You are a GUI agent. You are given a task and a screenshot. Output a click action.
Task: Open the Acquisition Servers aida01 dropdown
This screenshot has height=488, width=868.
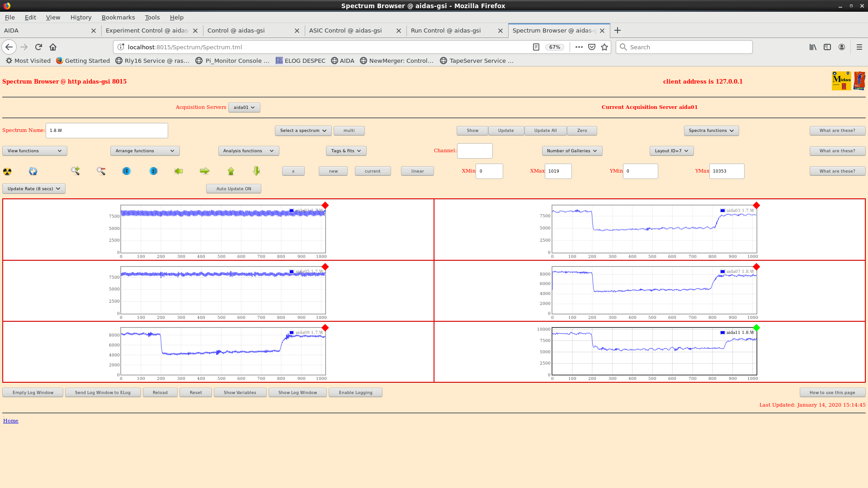click(x=244, y=108)
